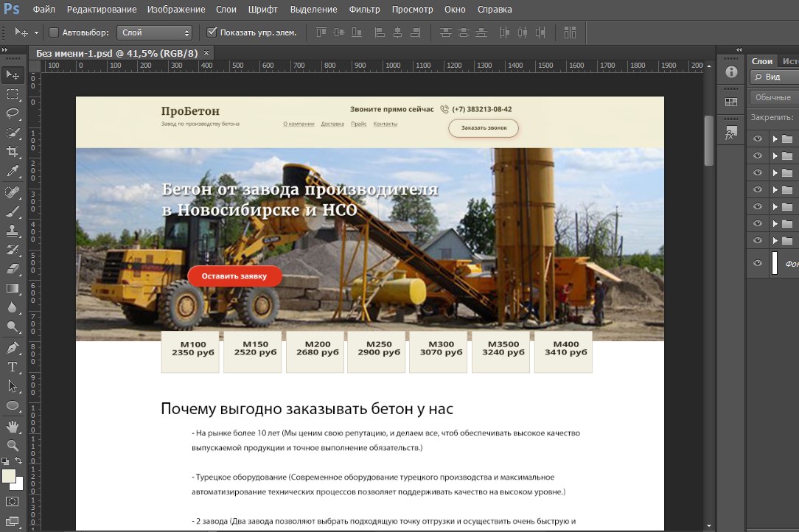Viewport: 799px width, 532px height.
Task: Open the Обычные blend mode dropdown
Action: [774, 97]
